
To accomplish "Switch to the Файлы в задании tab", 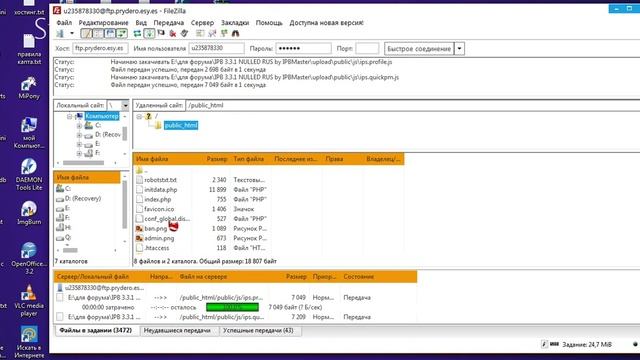I will [x=96, y=331].
